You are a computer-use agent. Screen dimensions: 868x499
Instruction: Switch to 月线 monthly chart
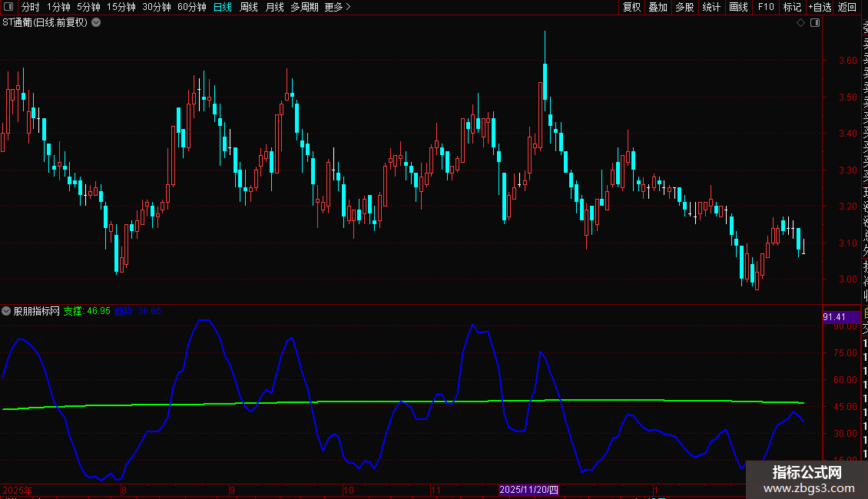(274, 7)
